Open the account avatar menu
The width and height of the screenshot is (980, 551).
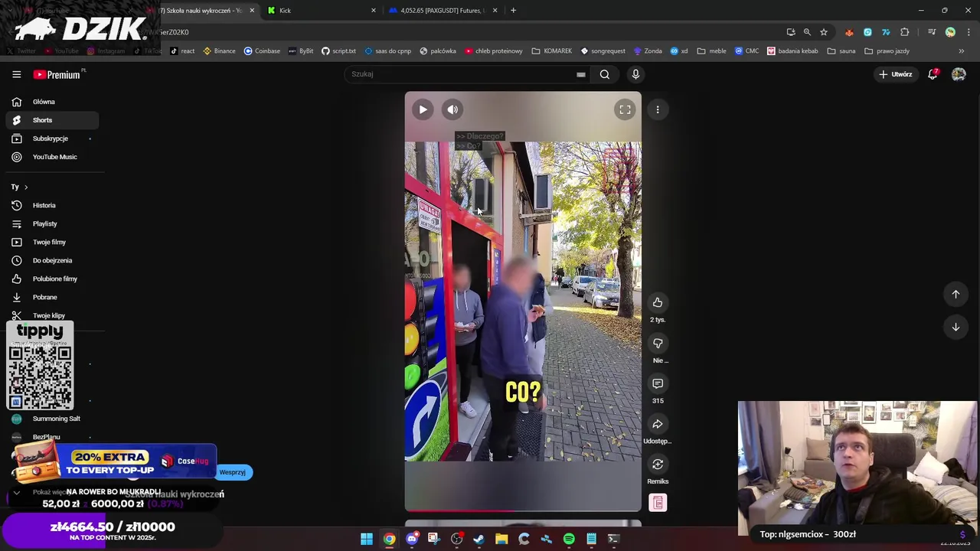point(959,74)
